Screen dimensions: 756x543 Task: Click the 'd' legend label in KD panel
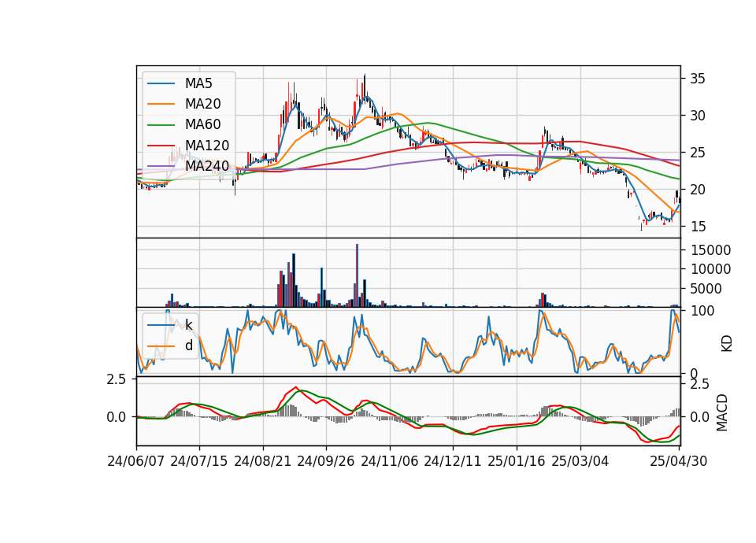[x=188, y=345]
